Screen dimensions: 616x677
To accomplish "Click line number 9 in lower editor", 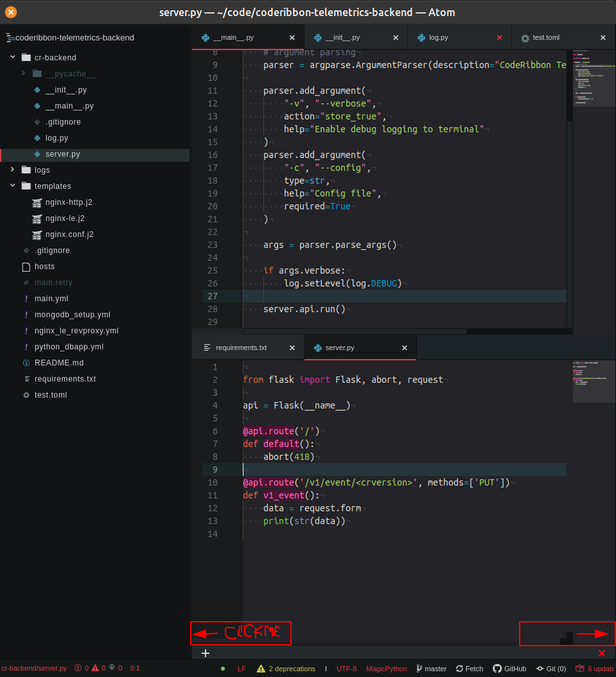I will [215, 470].
